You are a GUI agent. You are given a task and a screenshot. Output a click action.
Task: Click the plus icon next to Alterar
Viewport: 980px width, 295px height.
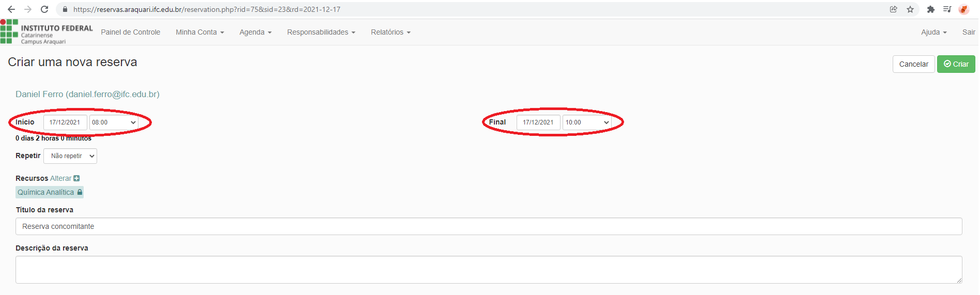76,178
